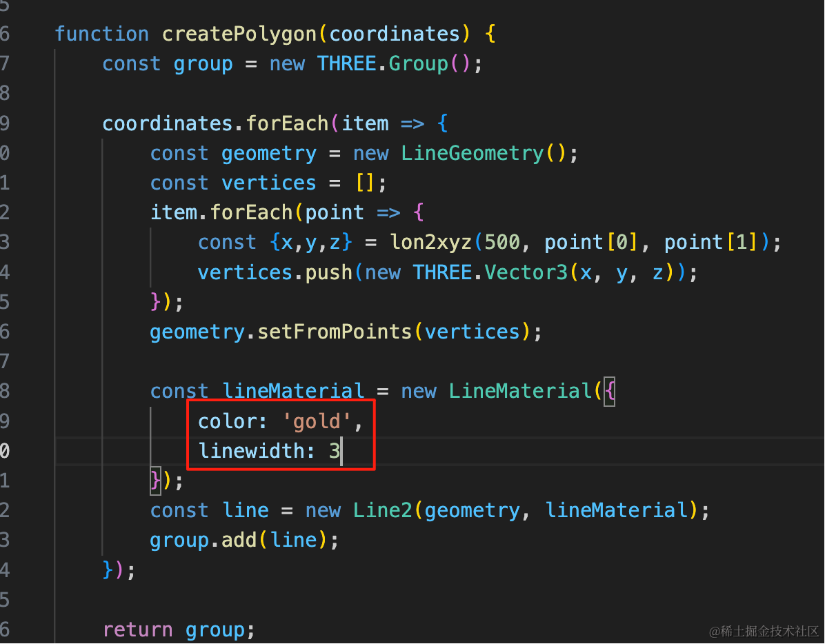Viewport: 825px width, 644px height.
Task: Click the 'vertices' array declaration
Action: (268, 183)
